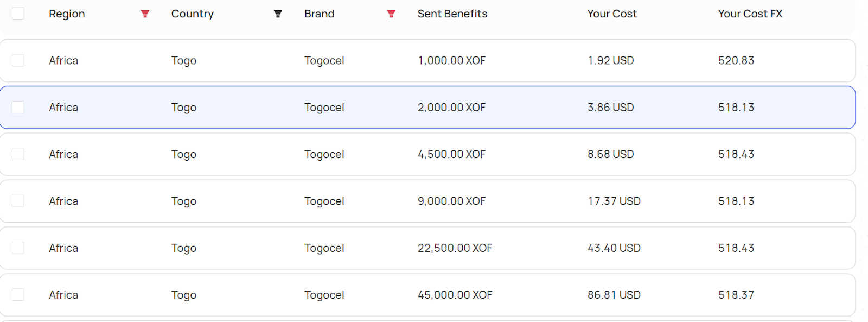Mark the 22,500.00 XOF row checkbox
Screen dimensions: 868x322
pos(18,248)
